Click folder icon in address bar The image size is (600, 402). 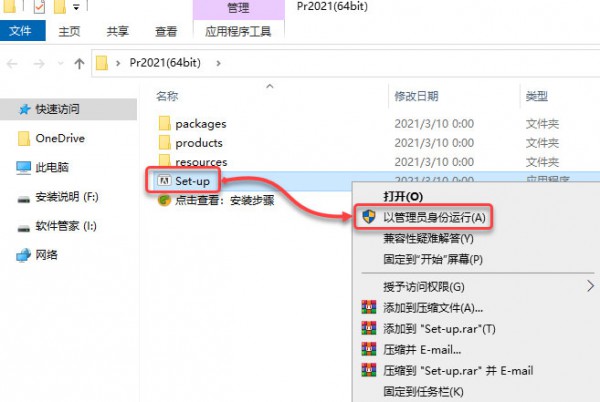(102, 63)
